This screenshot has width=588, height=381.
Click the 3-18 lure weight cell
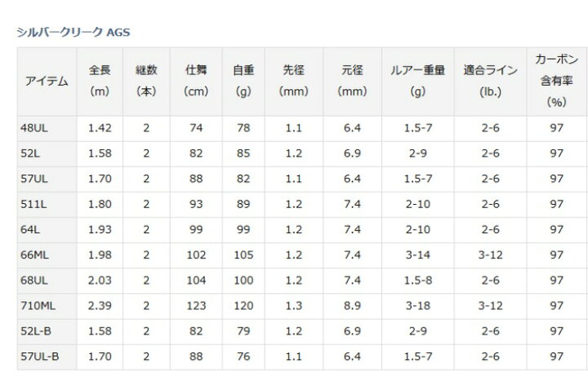pos(418,306)
